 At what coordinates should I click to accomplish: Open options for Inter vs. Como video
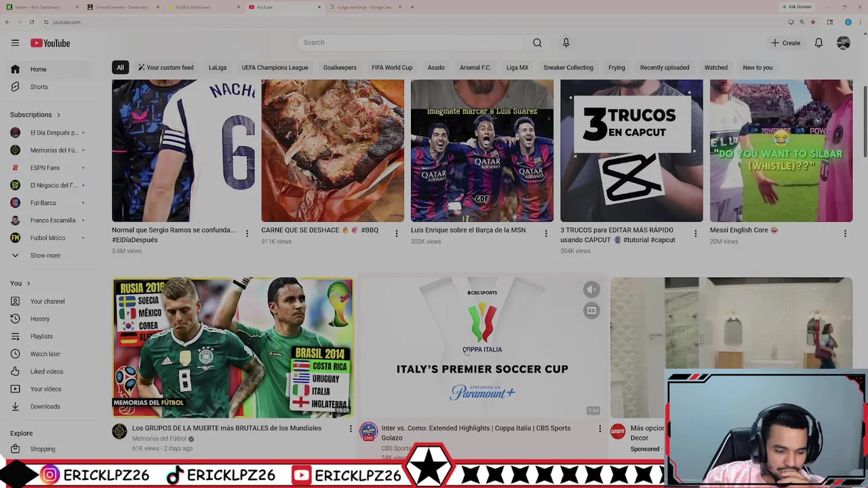(x=599, y=429)
